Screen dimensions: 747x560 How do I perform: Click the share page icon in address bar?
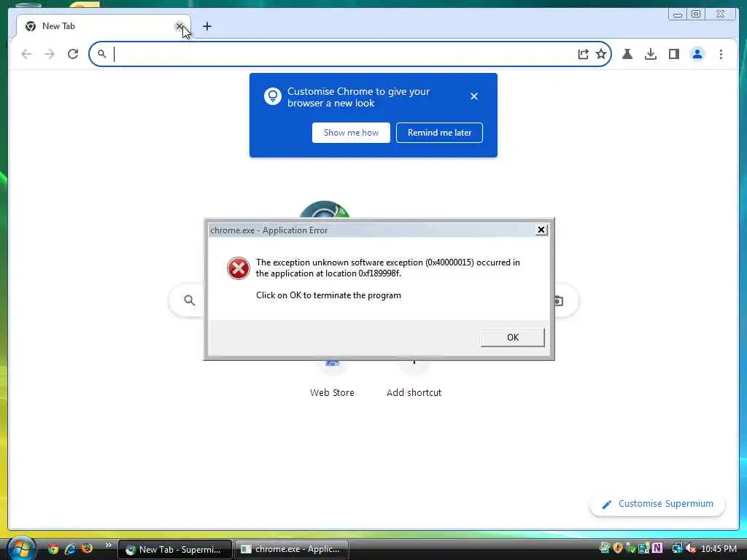[x=583, y=54]
